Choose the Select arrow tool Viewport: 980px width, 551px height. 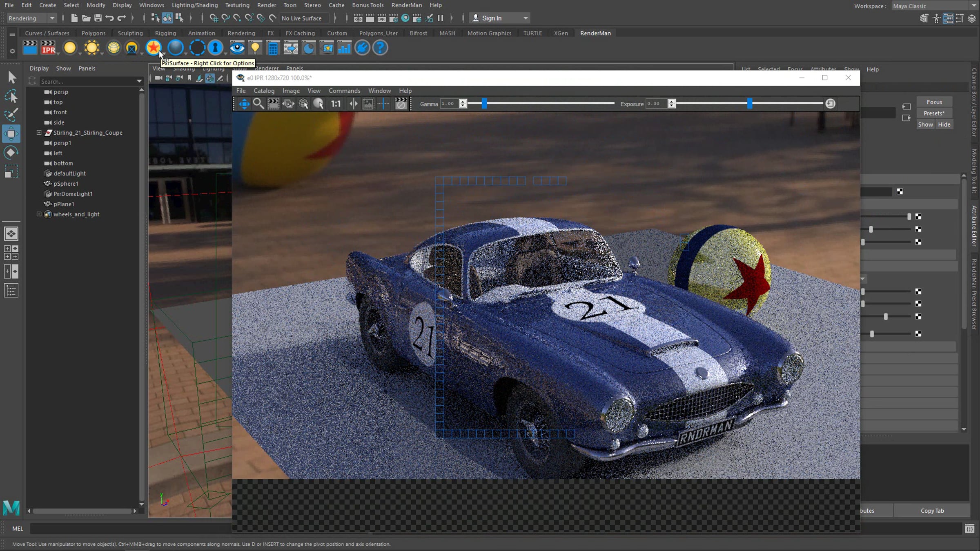(11, 77)
